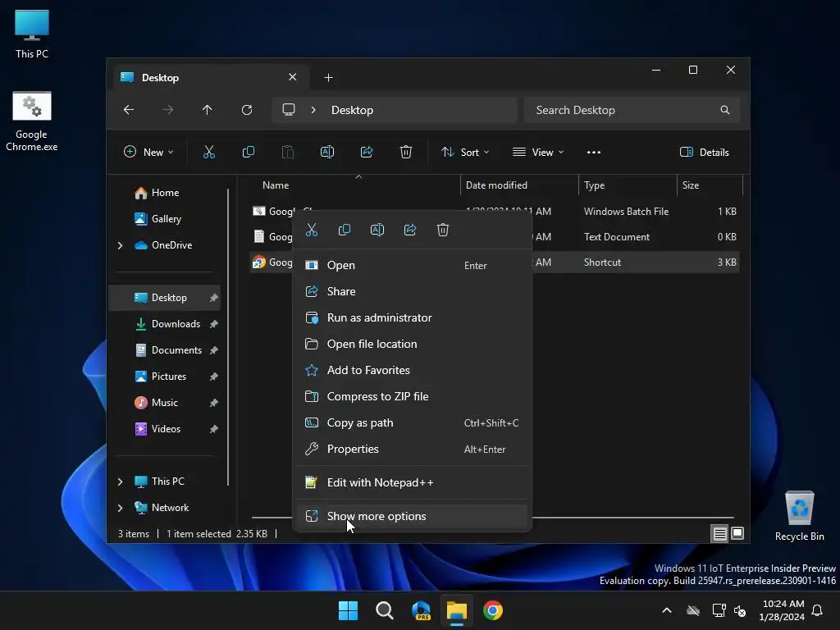The width and height of the screenshot is (840, 630).
Task: Open taskbar Search
Action: coord(385,610)
